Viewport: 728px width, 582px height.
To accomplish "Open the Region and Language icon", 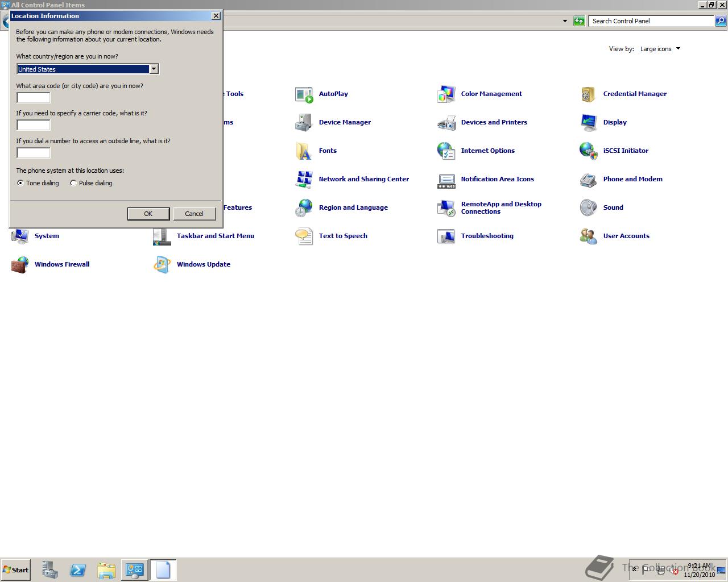I will pyautogui.click(x=304, y=208).
